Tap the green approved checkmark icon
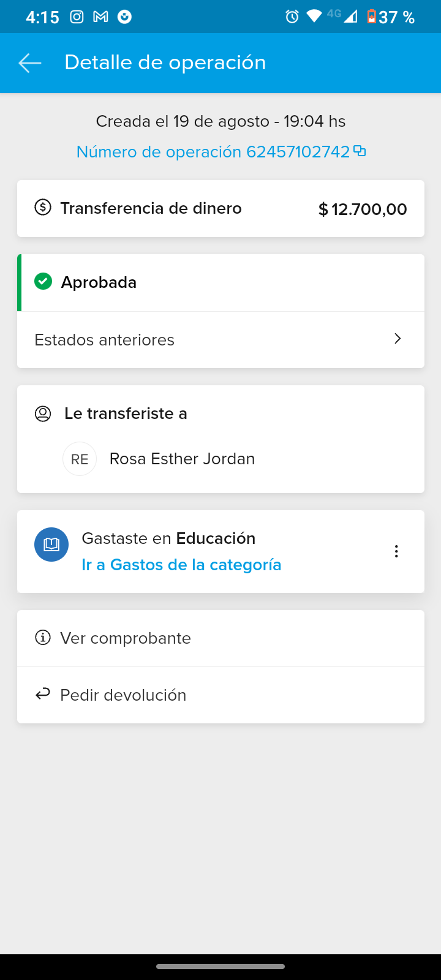Screen dimensions: 441x980 tap(43, 282)
